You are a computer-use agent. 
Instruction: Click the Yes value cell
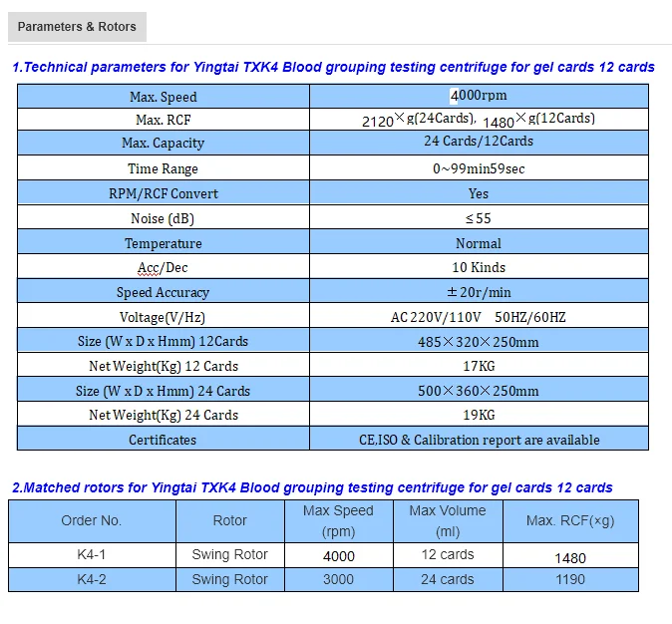(x=479, y=192)
